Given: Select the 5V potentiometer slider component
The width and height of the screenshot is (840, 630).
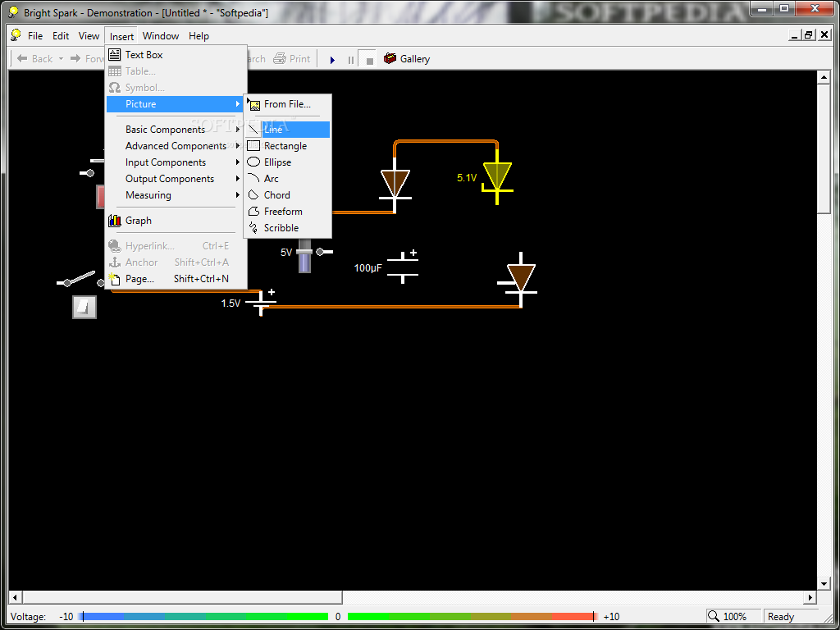Looking at the screenshot, I should (304, 254).
